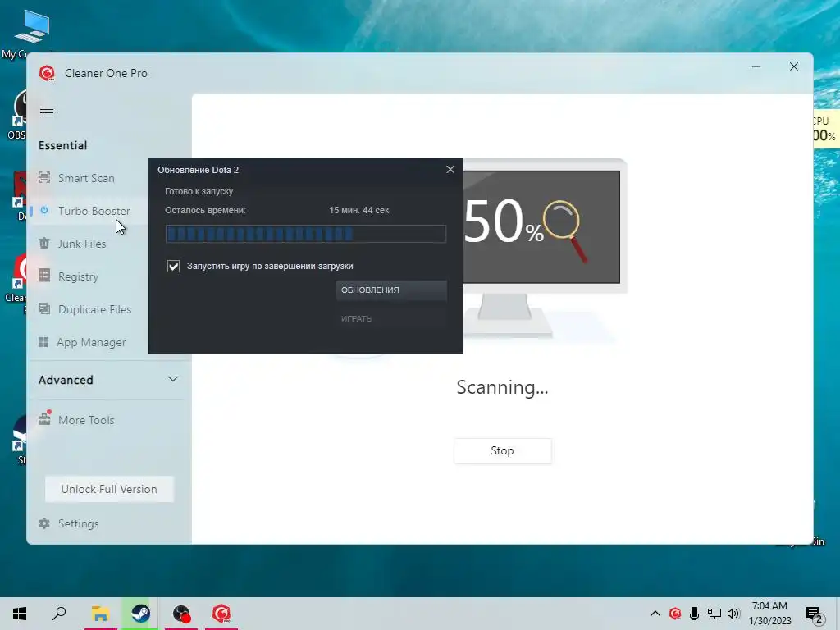This screenshot has width=840, height=630.
Task: Click the Duplicate Files icon
Action: (x=44, y=309)
